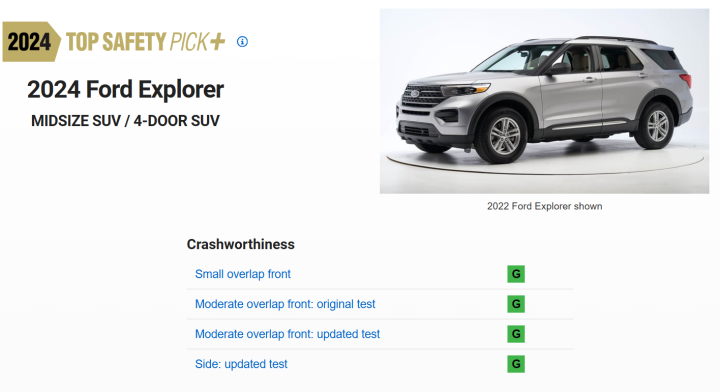Click the silver Ford Explorer photo

544,101
